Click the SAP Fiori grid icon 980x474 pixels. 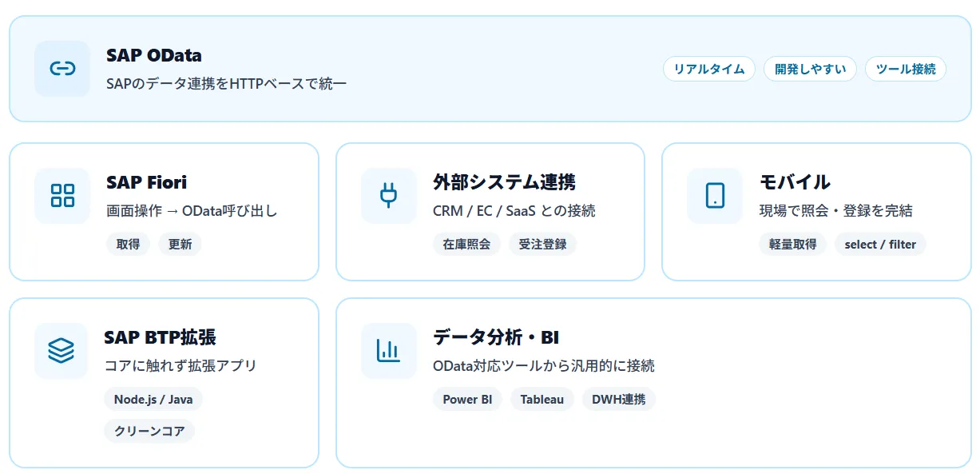pyautogui.click(x=62, y=196)
